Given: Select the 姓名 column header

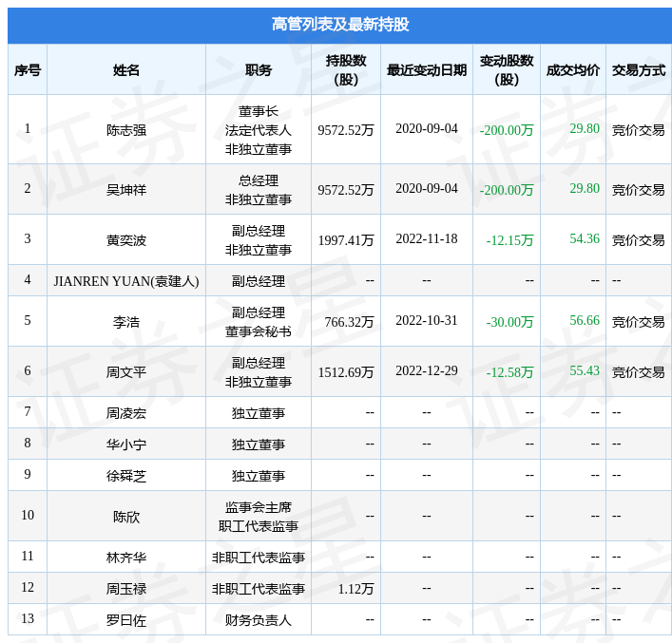Looking at the screenshot, I should pos(126,70).
